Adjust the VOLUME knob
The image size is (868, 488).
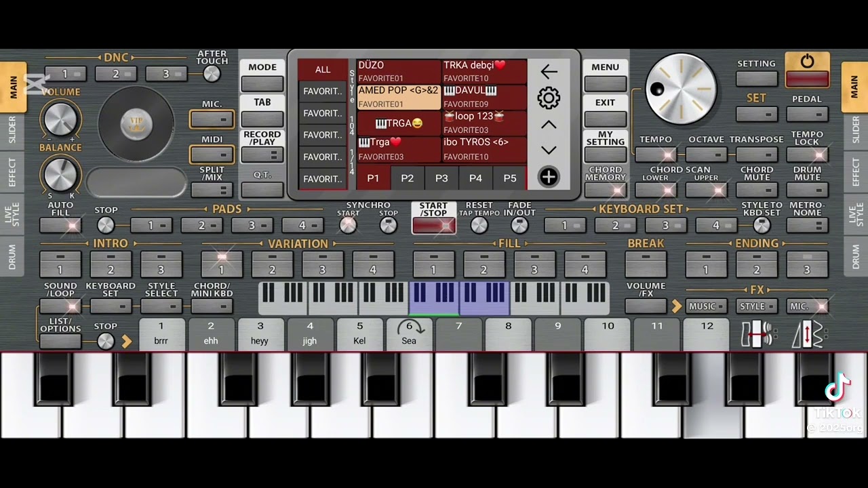tap(60, 120)
